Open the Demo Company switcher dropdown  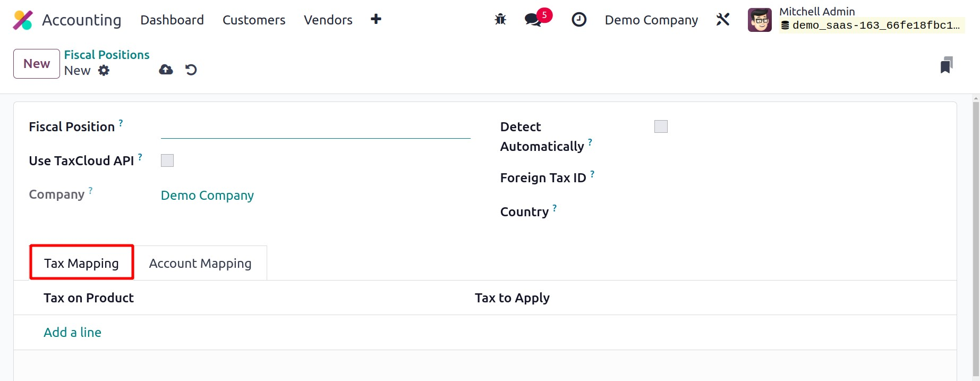651,20
